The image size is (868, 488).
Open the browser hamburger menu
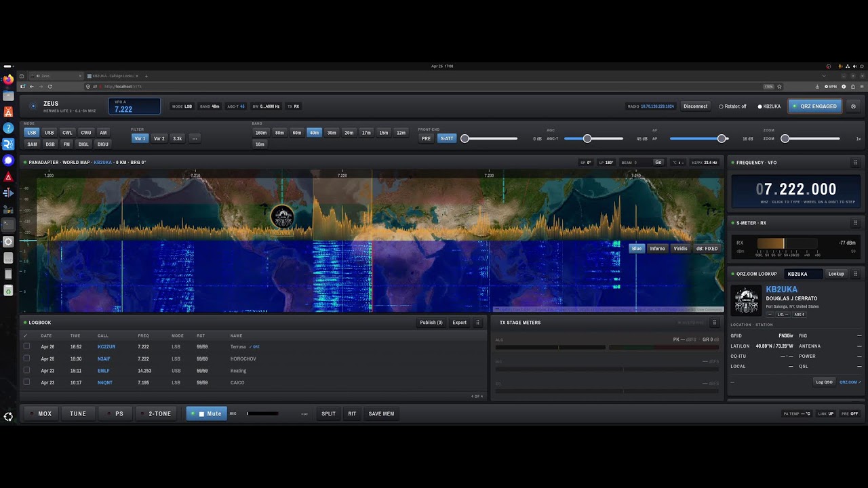coord(861,87)
